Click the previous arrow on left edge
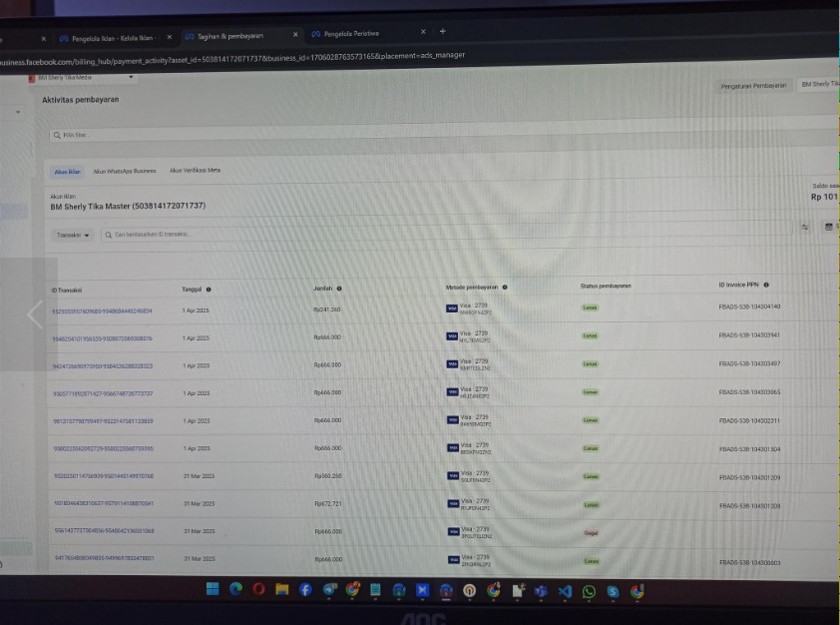This screenshot has width=840, height=625. pyautogui.click(x=36, y=313)
